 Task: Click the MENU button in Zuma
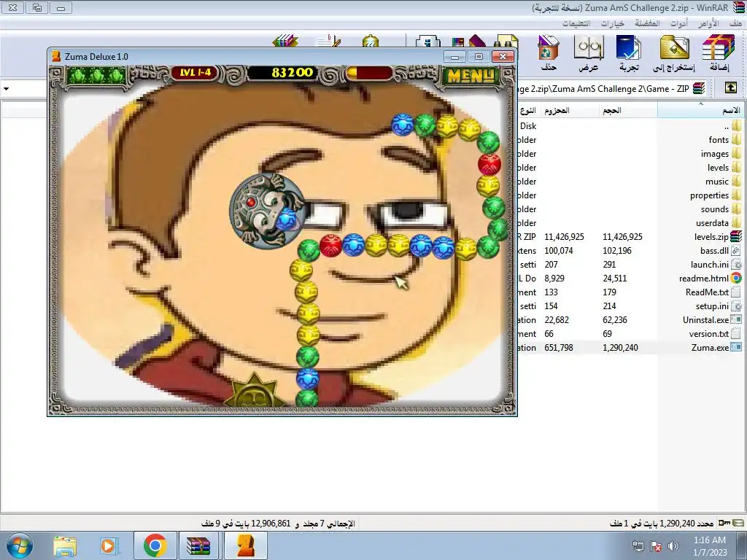click(x=471, y=75)
